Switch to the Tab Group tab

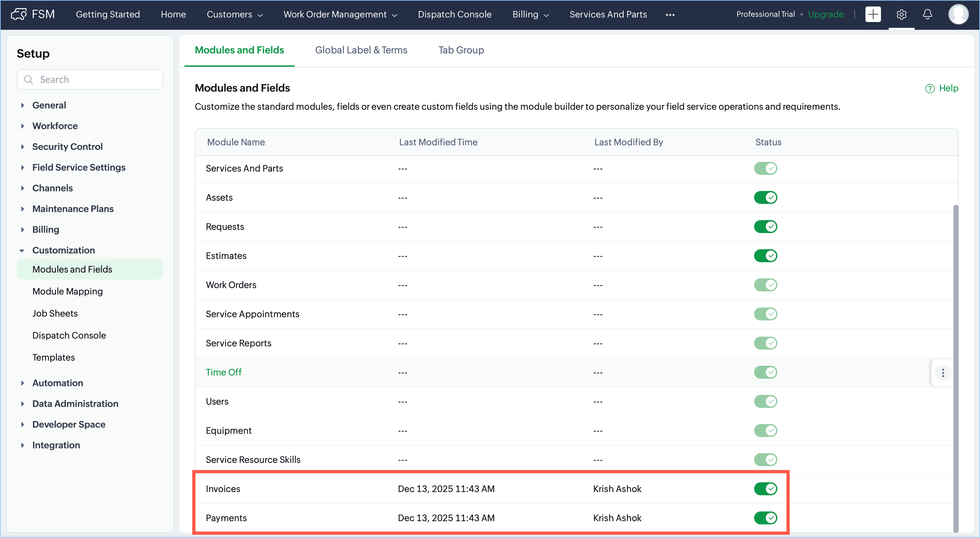[461, 50]
